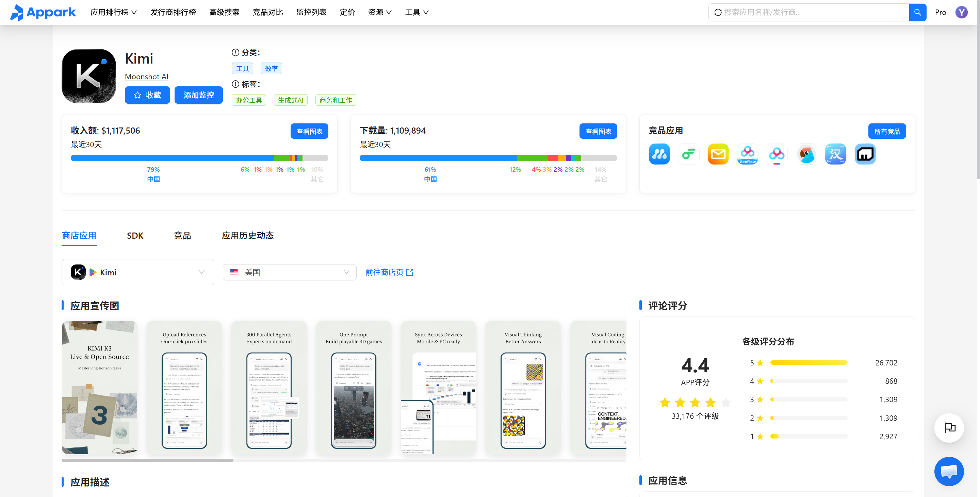Open the GenFlow competitor app icon
This screenshot has width=980, height=497.
(x=747, y=154)
